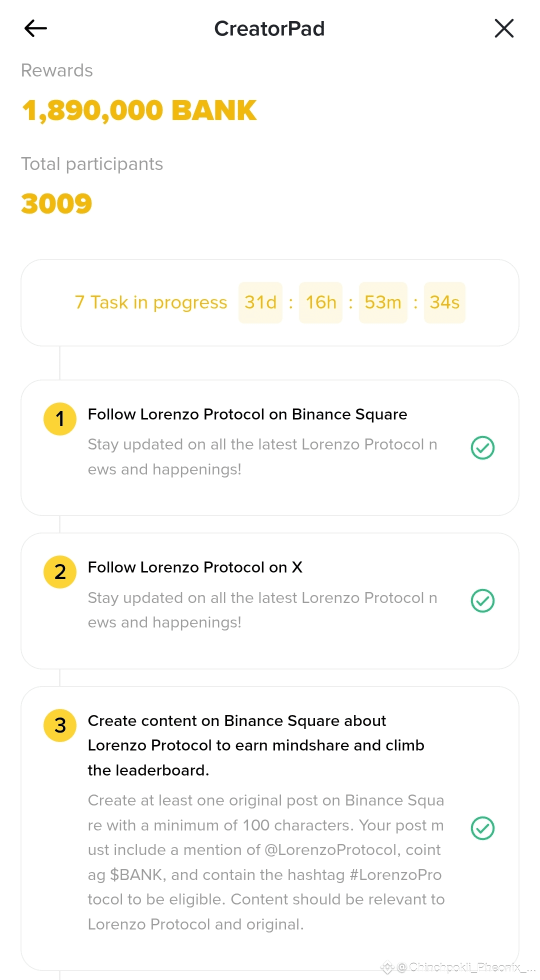
Task: Tap the checkmark for Follow on Binance Square
Action: pyautogui.click(x=482, y=447)
